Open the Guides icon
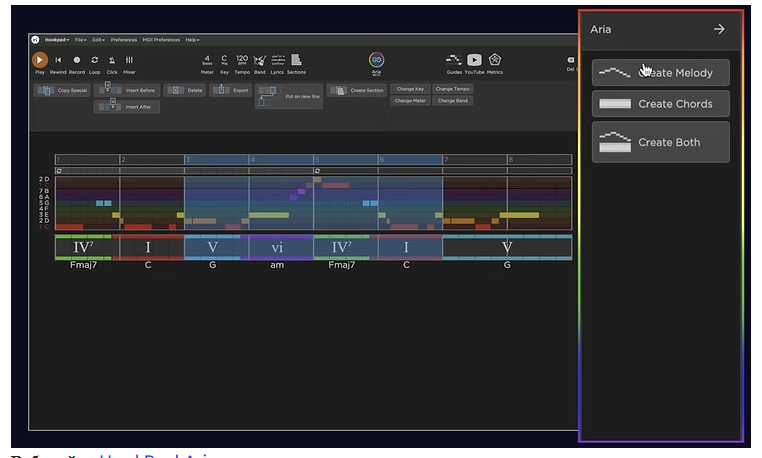Image resolution: width=762 pixels, height=458 pixels. [x=453, y=60]
